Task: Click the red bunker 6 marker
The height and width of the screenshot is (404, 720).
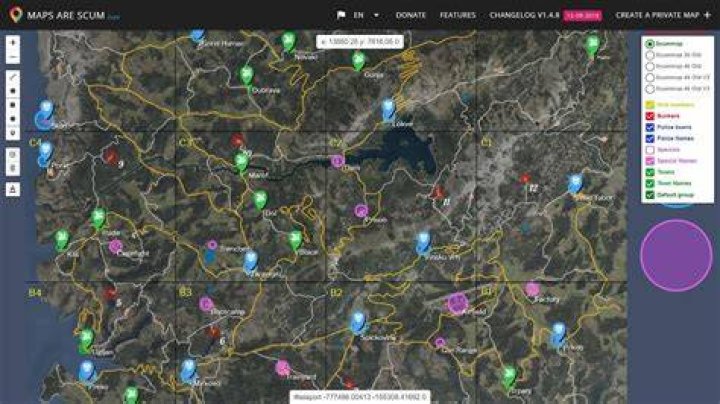Action: 214,331
